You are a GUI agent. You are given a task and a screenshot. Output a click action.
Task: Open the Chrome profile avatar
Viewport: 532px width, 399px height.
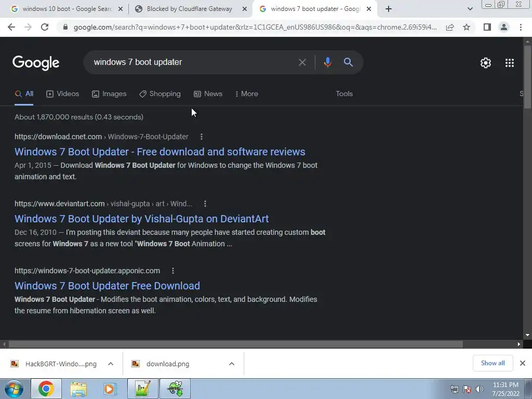(x=504, y=27)
